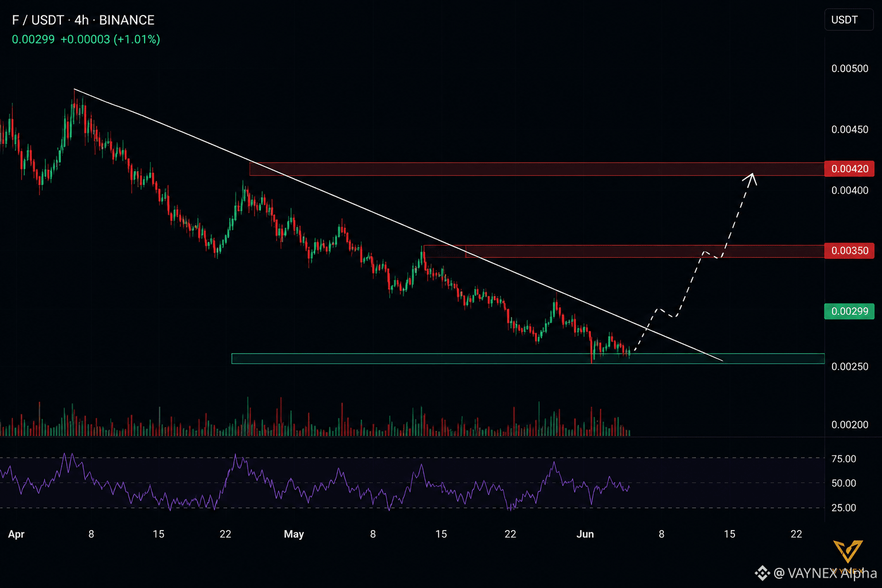
Task: Click the 0.00299 last price in header
Action: pyautogui.click(x=33, y=39)
